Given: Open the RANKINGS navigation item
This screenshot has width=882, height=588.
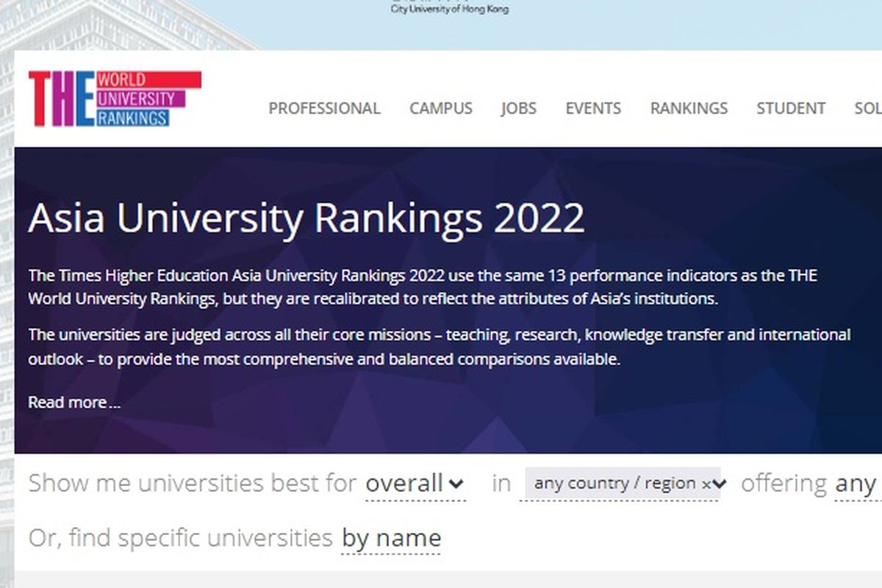Looking at the screenshot, I should [689, 109].
